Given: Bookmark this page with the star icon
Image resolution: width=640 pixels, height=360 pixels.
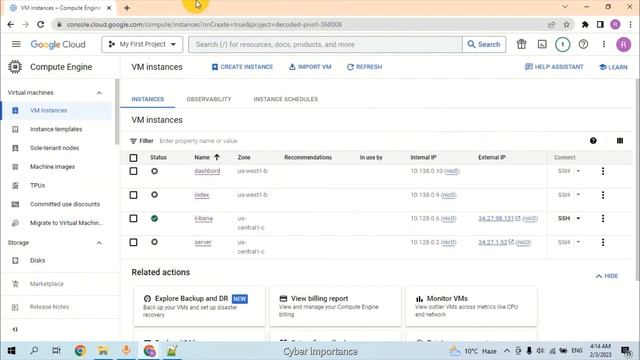Looking at the screenshot, I should [x=566, y=24].
